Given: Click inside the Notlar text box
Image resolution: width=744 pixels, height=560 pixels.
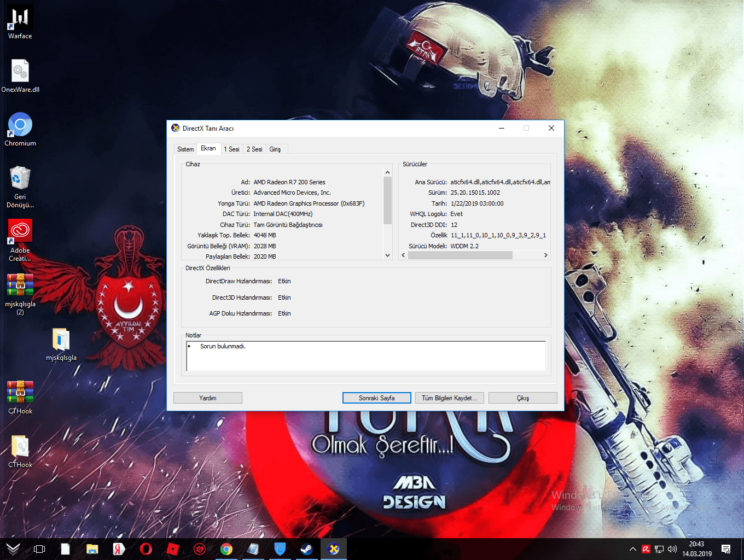Looking at the screenshot, I should pyautogui.click(x=366, y=356).
